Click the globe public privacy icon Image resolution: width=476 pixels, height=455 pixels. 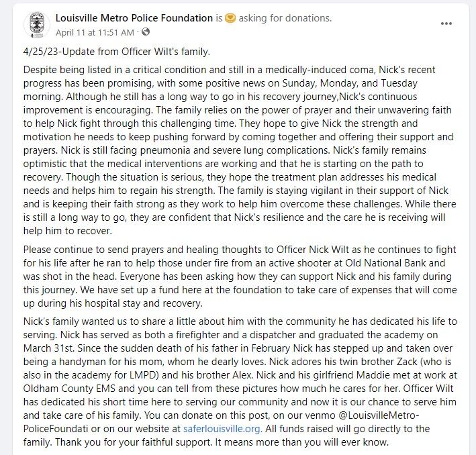coord(146,32)
